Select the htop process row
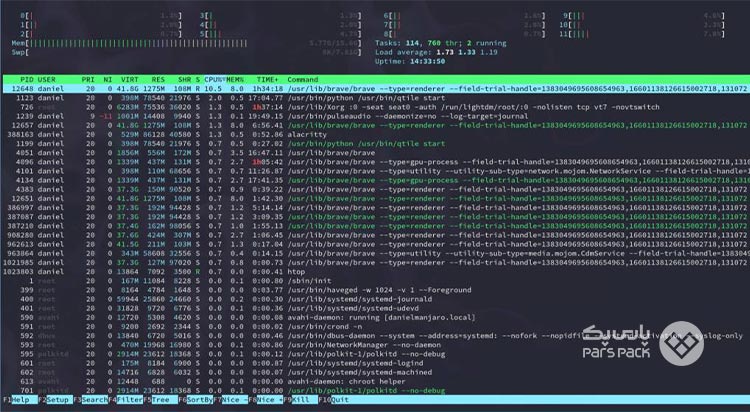Viewport: 750px width, 412px height. pyautogui.click(x=376, y=271)
